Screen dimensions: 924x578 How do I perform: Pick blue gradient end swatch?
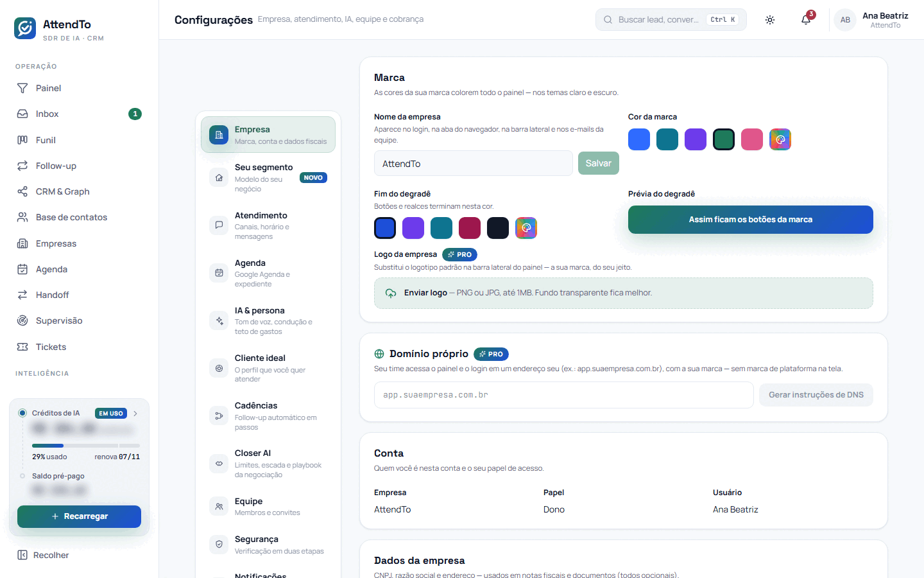click(x=385, y=228)
